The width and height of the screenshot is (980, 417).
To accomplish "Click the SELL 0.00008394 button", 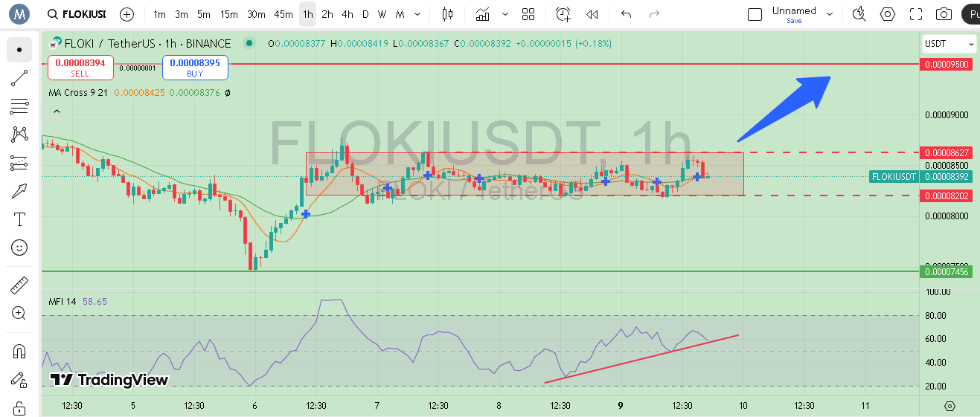I will pyautogui.click(x=80, y=68).
